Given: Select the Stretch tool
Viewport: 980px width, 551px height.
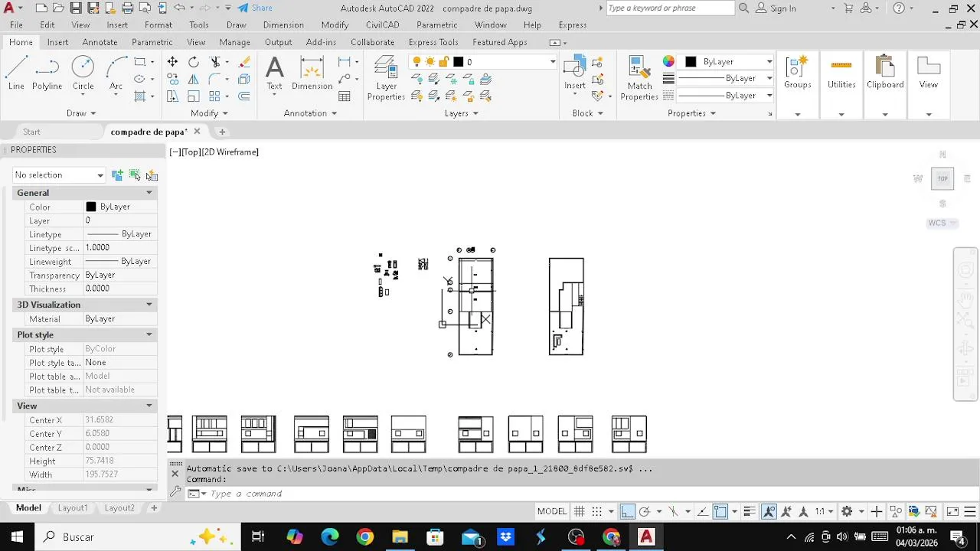Looking at the screenshot, I should 172,96.
